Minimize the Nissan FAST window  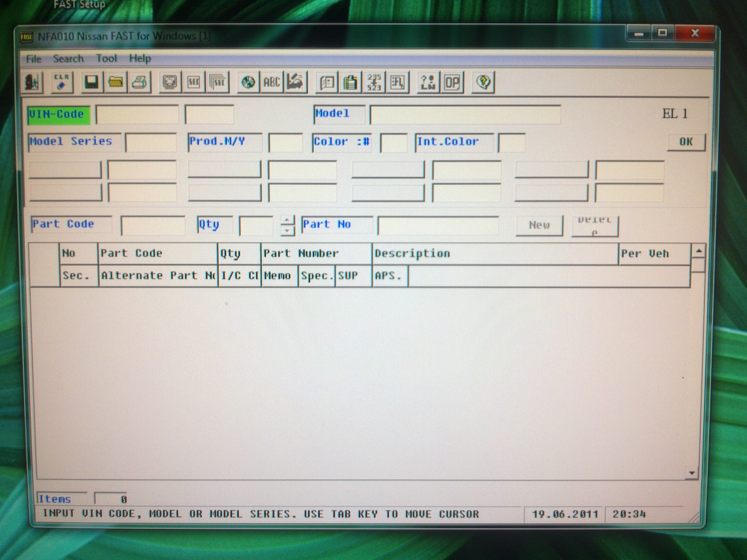[639, 34]
